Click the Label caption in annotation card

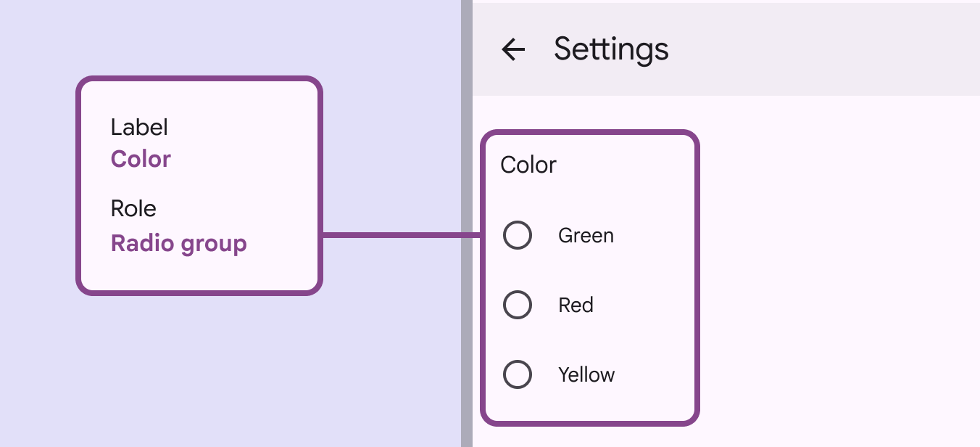coord(139,128)
